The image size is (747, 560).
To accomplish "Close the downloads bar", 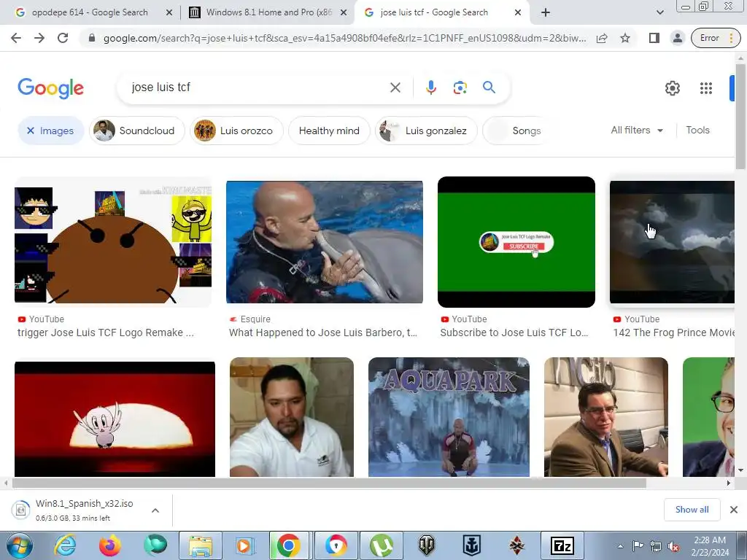I will pos(734,510).
